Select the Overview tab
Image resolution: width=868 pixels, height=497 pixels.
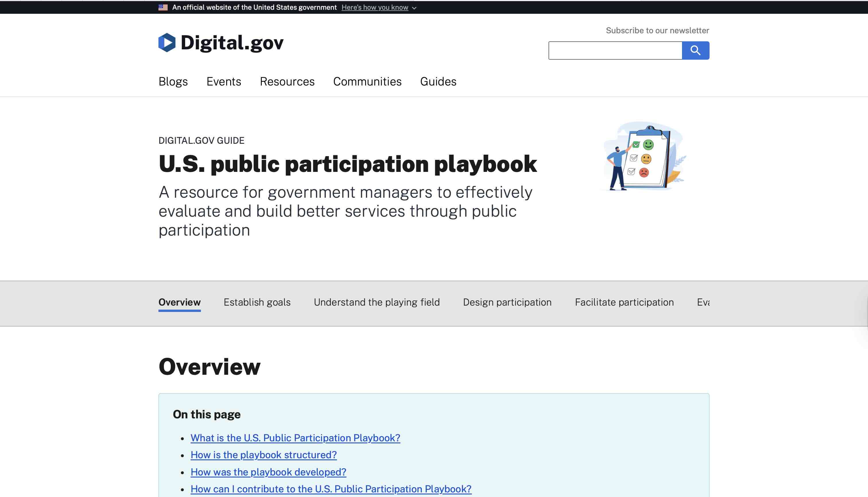coord(179,302)
